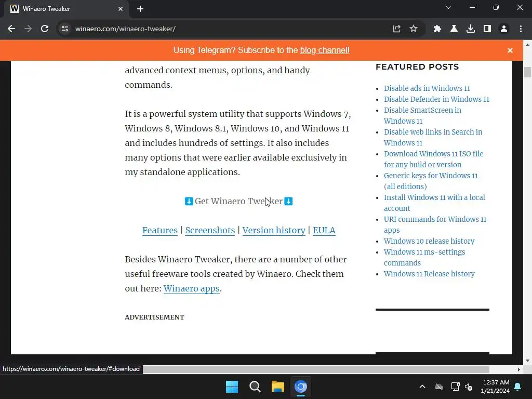Viewport: 532px width, 399px height.
Task: Open File Explorer from taskbar
Action: (x=278, y=387)
